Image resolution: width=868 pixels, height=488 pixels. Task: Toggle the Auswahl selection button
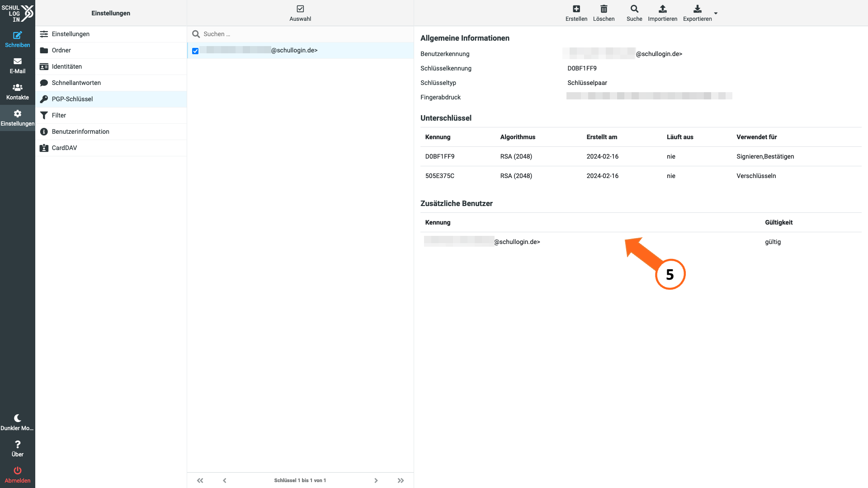click(x=300, y=13)
